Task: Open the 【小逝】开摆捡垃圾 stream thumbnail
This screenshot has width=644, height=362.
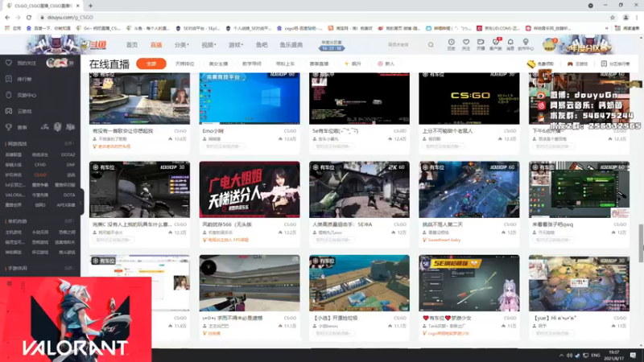Action: coord(359,283)
